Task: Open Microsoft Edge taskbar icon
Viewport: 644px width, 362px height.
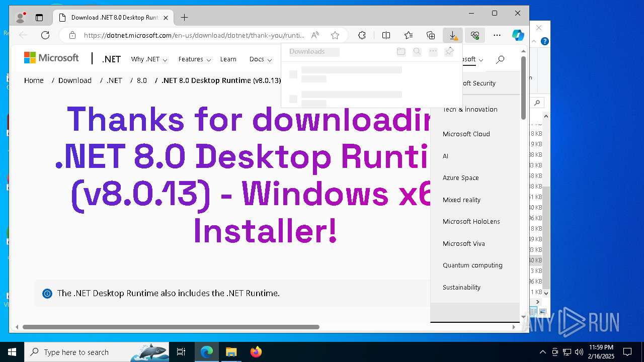Action: [x=207, y=352]
